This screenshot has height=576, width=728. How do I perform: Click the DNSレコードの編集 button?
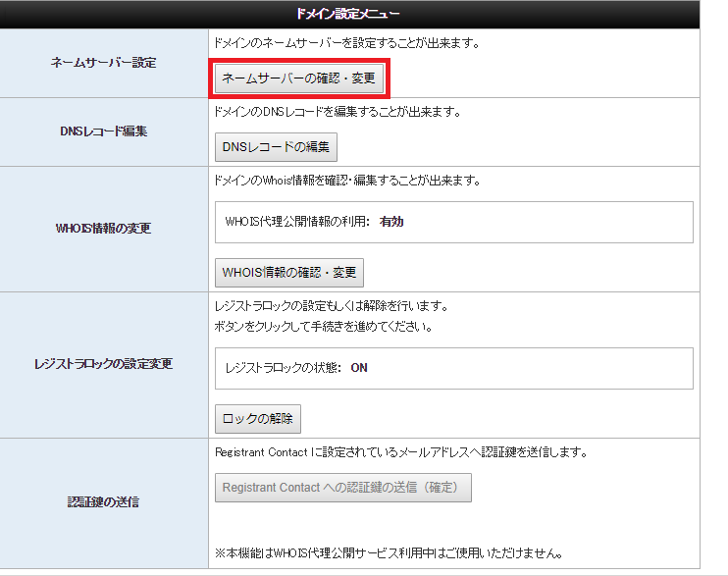point(276,147)
